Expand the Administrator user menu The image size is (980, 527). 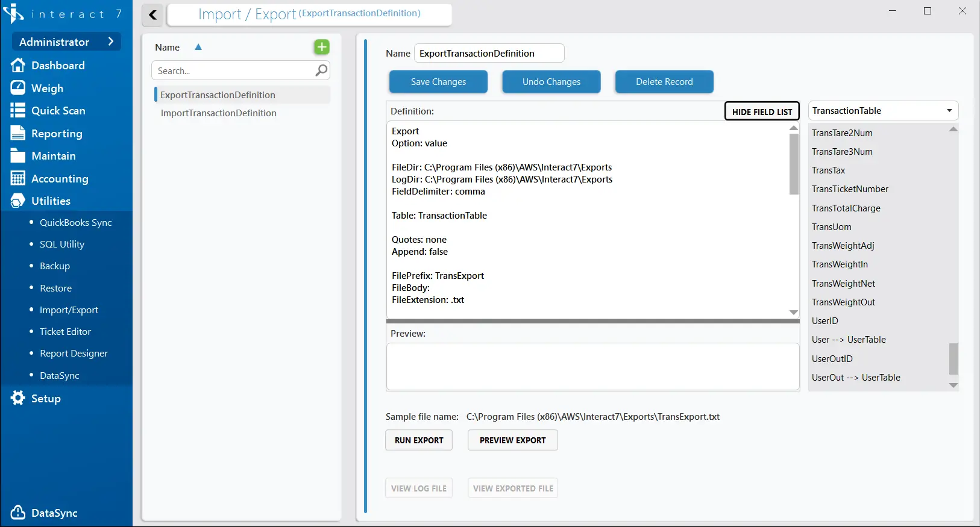pyautogui.click(x=66, y=42)
